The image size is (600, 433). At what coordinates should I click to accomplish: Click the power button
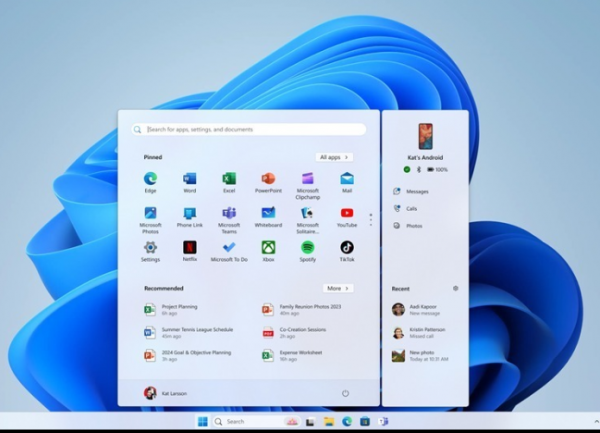pos(345,393)
